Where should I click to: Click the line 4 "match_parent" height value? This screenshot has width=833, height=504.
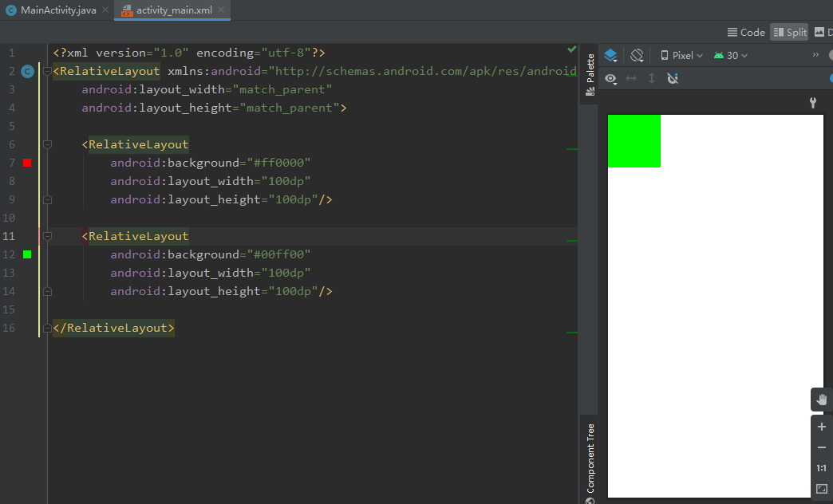(290, 108)
